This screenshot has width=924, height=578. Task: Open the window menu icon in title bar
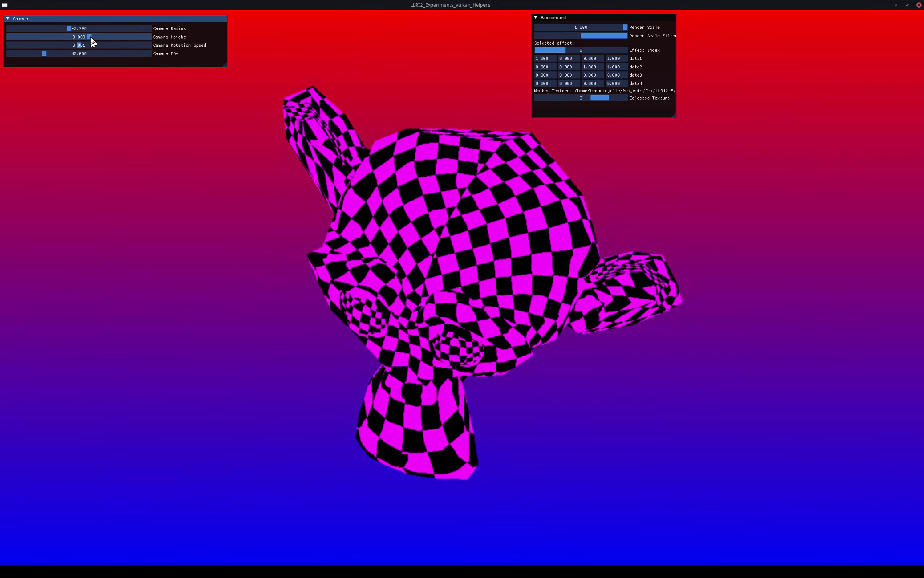[5, 5]
